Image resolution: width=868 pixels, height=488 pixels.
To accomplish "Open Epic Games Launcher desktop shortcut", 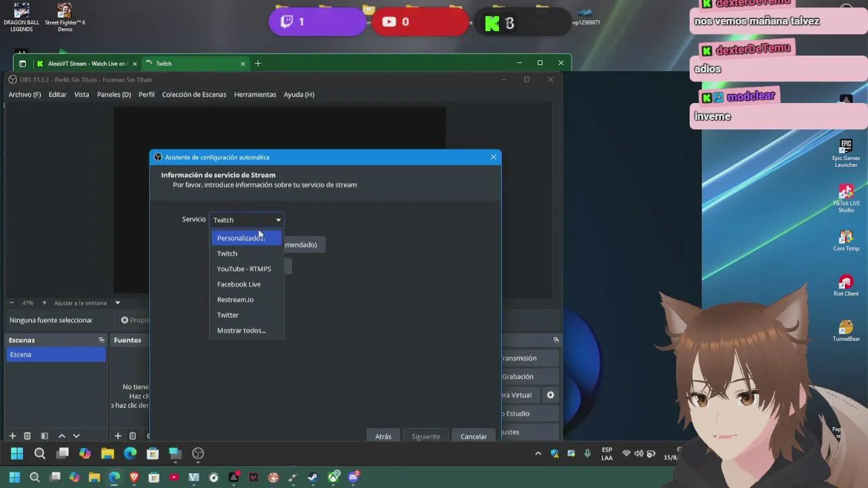I will click(x=846, y=153).
